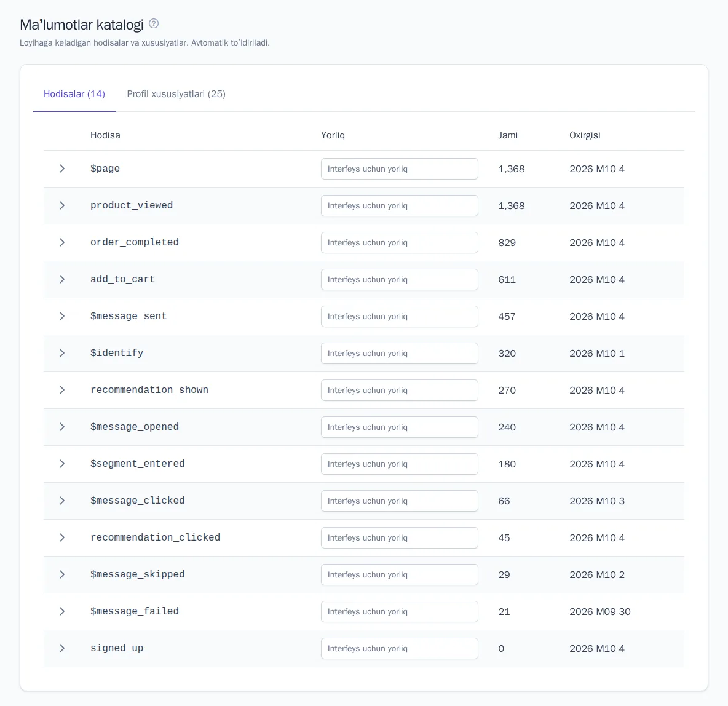The image size is (728, 706).
Task: Expand the $message_clicked event row
Action: click(61, 501)
